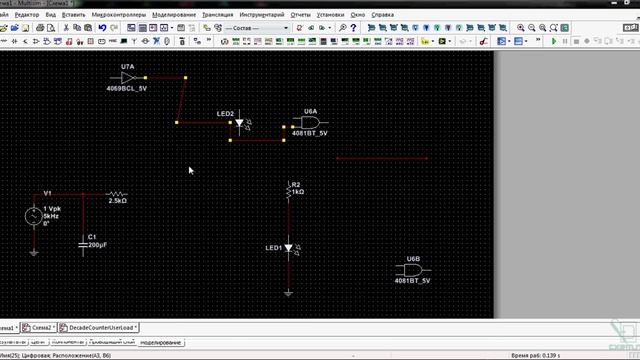Select the U6B AND gate
This screenshot has height=360, width=640.
pyautogui.click(x=413, y=270)
